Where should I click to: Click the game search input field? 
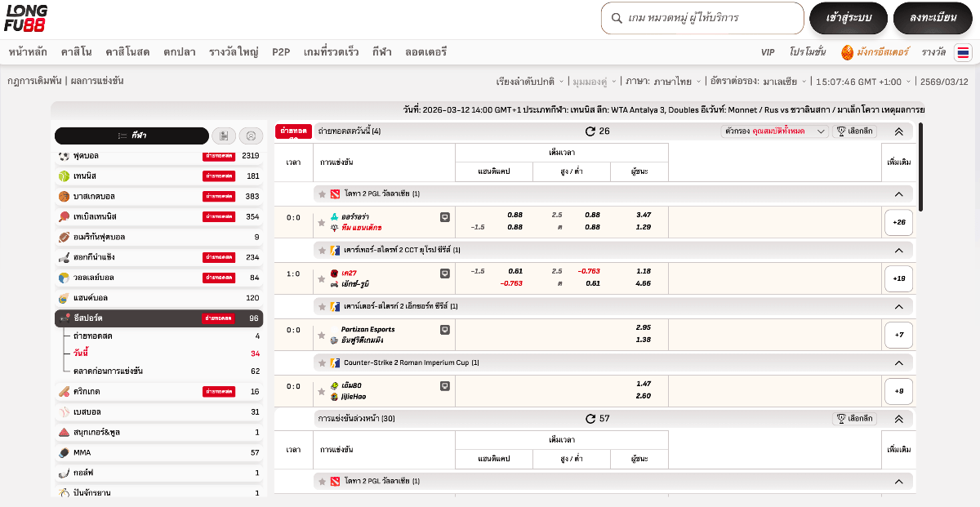tap(710, 18)
